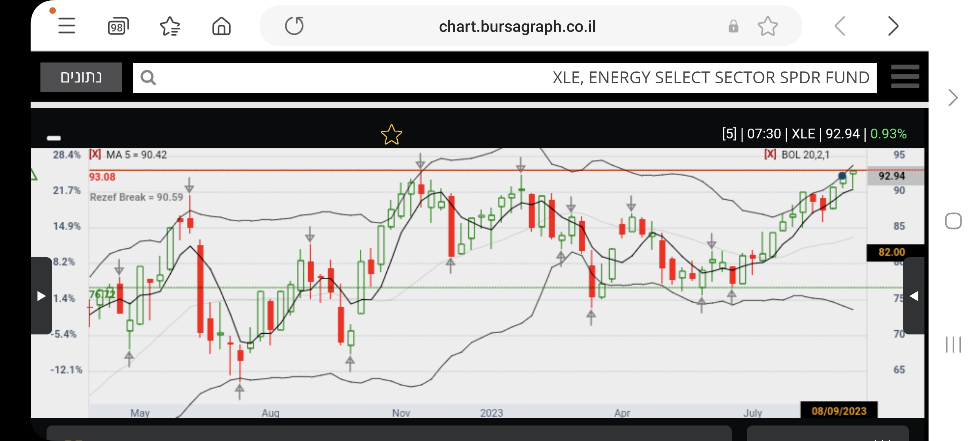Screen dimensions: 980x441
Task: Open the site's dark hamburger menu
Action: click(905, 77)
